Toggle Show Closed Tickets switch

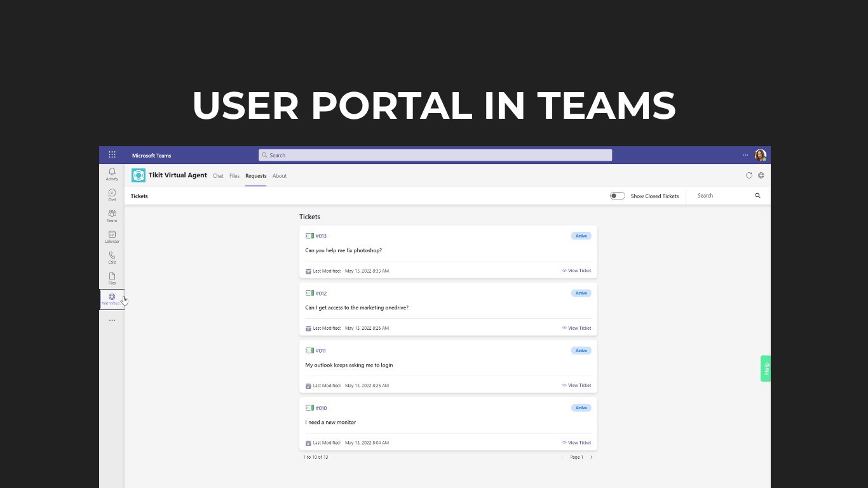[x=617, y=196]
